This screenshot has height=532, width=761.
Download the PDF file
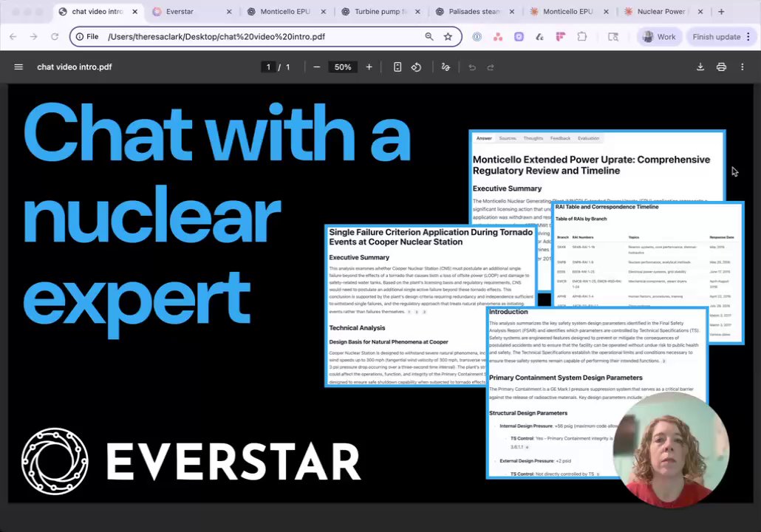(x=700, y=67)
